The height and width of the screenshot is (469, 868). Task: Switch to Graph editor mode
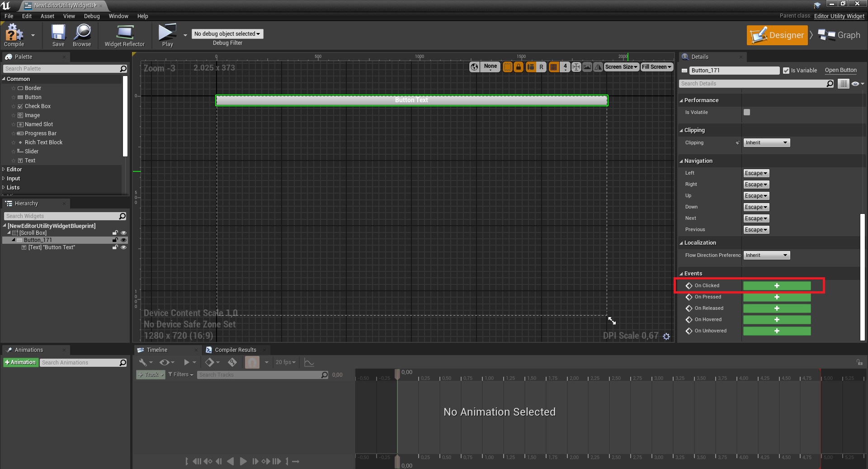pos(840,35)
